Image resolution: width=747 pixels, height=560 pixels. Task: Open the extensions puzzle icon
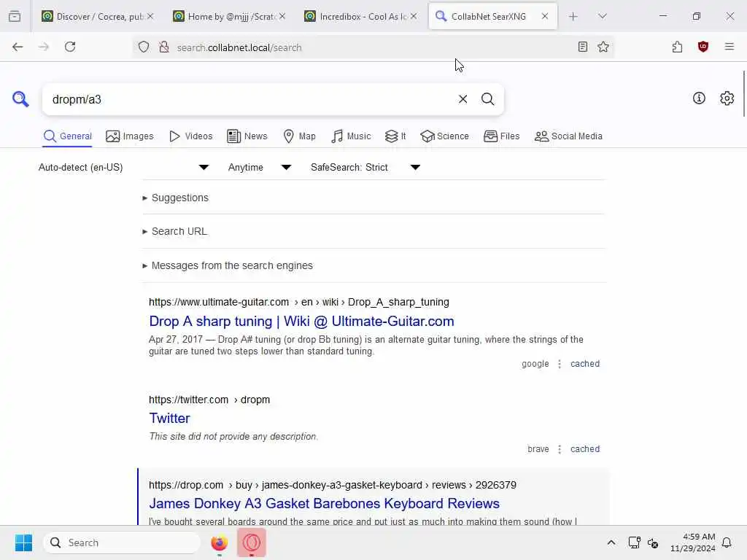pyautogui.click(x=677, y=47)
